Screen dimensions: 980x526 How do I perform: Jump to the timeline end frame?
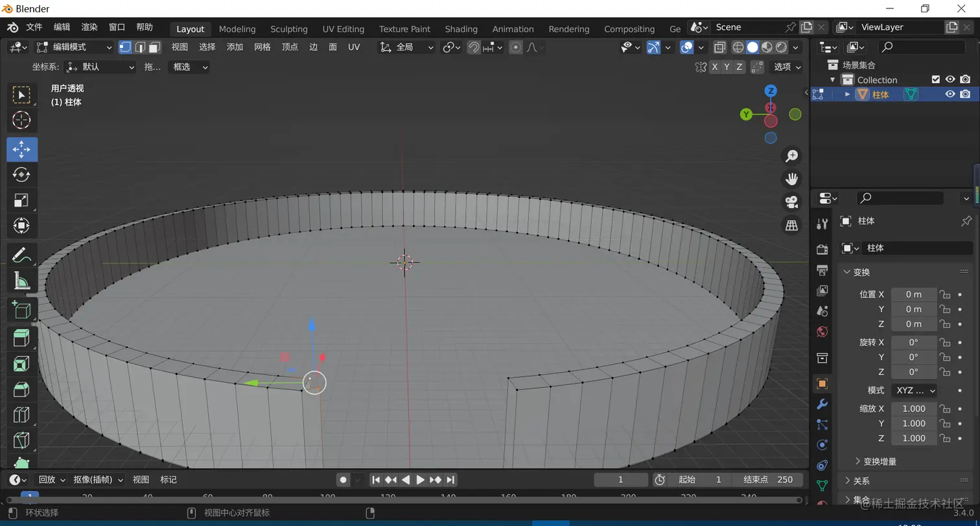click(450, 479)
